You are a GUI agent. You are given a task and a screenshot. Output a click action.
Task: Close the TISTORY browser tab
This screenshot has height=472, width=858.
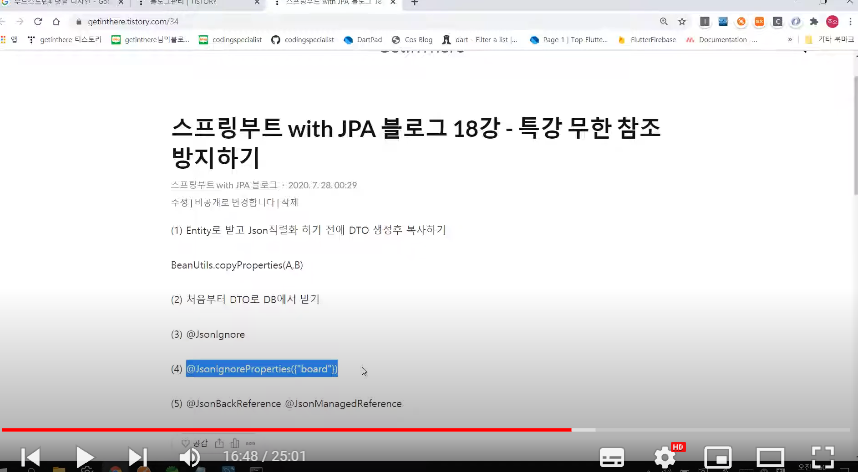[x=257, y=3]
